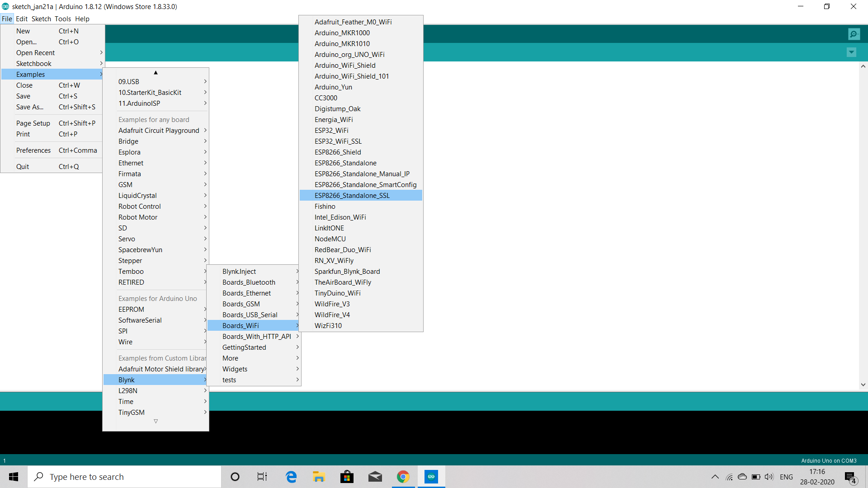The image size is (868, 488).
Task: Open the Microsoft Store taskbar icon
Action: 347,477
